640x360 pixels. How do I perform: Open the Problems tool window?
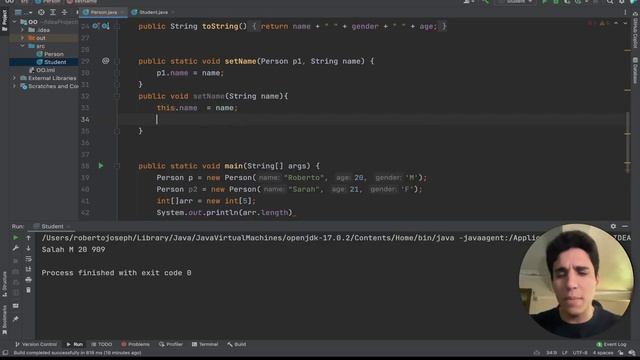point(136,344)
